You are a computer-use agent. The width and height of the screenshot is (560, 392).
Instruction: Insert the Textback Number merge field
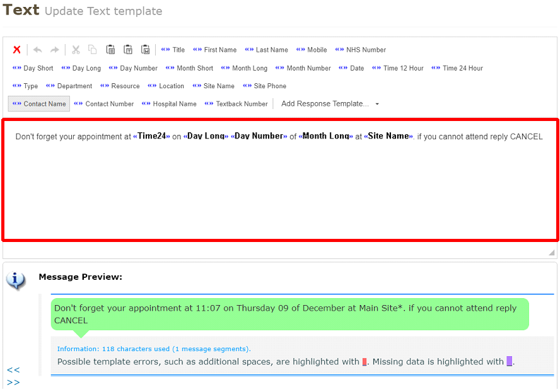pyautogui.click(x=236, y=104)
